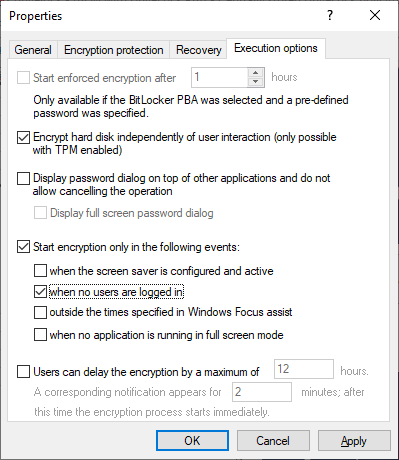Click the help question mark icon

(x=330, y=15)
